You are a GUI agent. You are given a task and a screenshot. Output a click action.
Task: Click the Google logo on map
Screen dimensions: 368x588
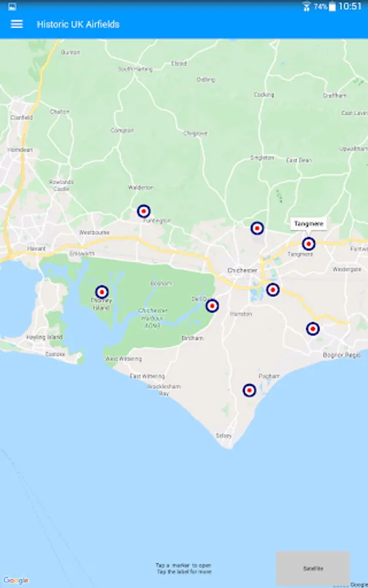tap(16, 580)
